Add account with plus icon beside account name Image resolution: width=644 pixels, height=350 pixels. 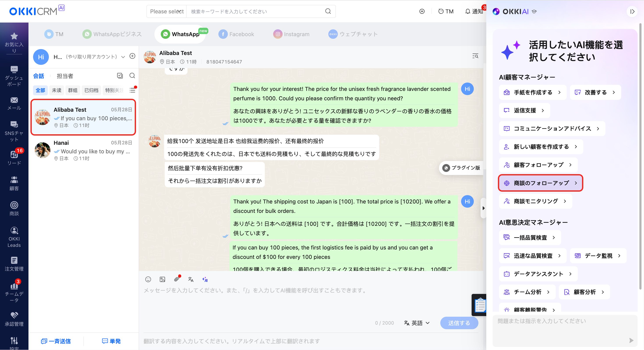tap(132, 56)
